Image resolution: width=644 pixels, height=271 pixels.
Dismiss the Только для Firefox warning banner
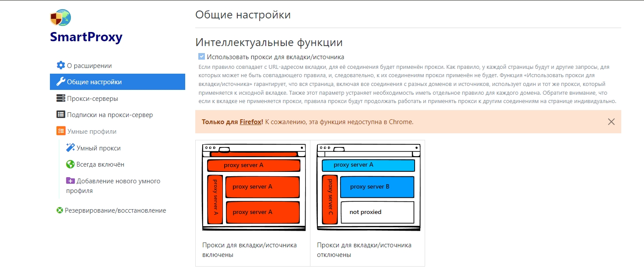611,122
